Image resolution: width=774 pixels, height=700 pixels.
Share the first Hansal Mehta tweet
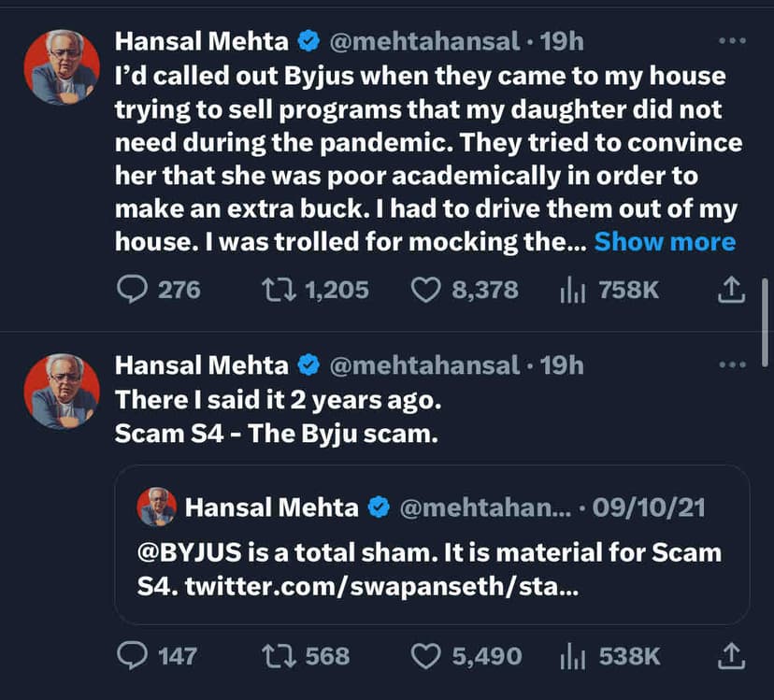pos(730,291)
